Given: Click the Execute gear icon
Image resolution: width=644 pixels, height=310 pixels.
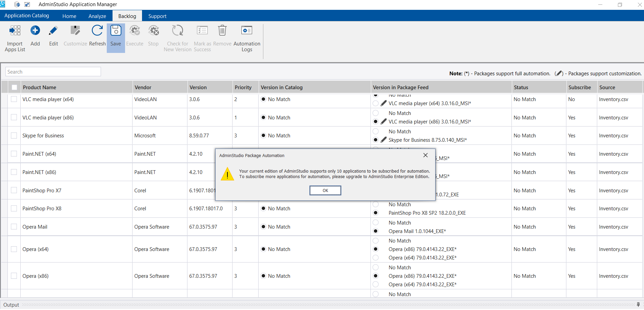Looking at the screenshot, I should click(x=135, y=31).
